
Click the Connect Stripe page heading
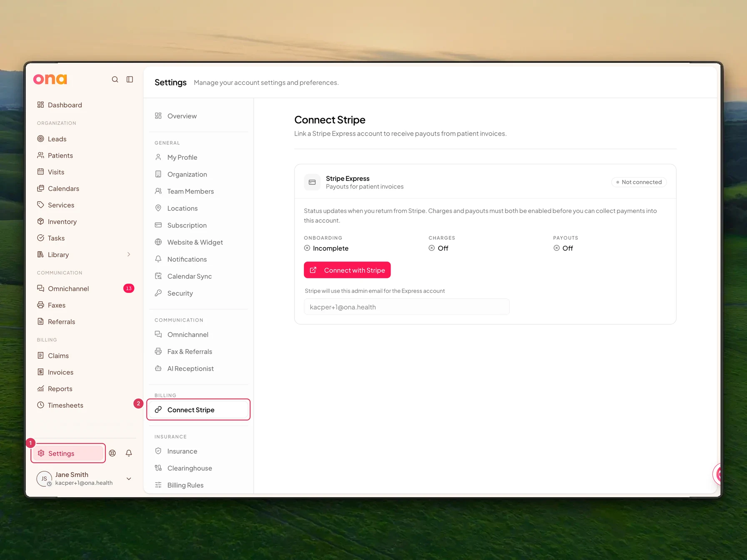tap(330, 120)
